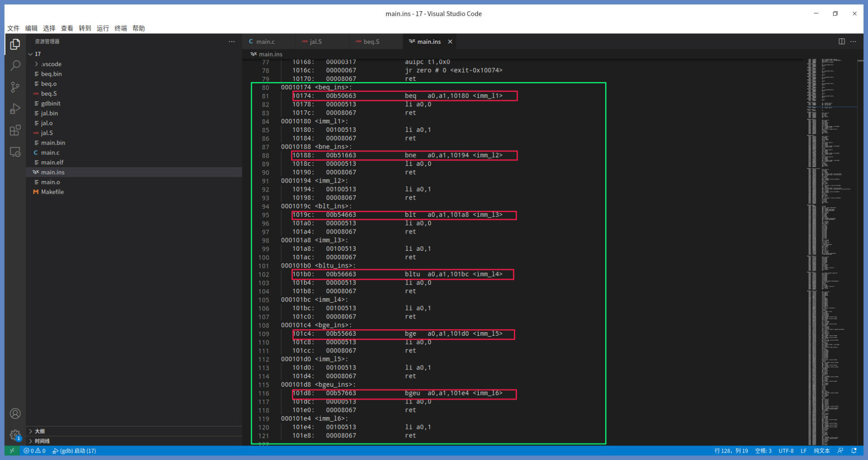The height and width of the screenshot is (460, 868).
Task: Open the Explorer view in activity bar
Action: click(15, 44)
